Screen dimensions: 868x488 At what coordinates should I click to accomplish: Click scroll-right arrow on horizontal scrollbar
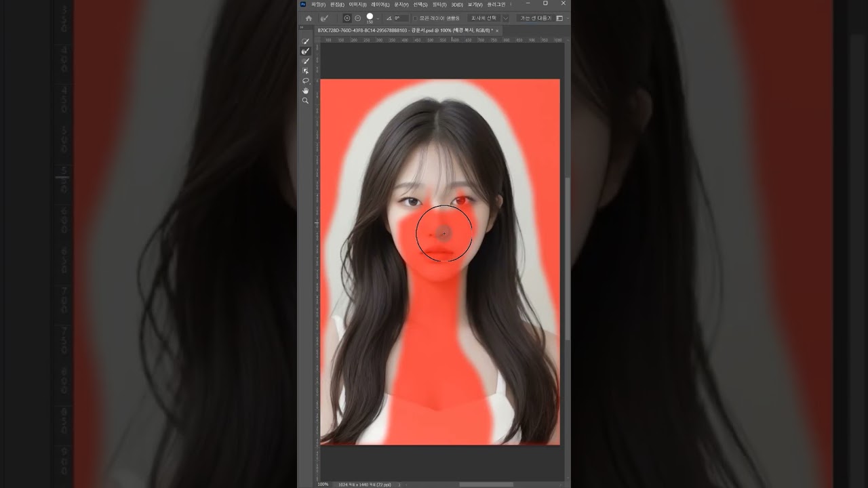pos(561,485)
